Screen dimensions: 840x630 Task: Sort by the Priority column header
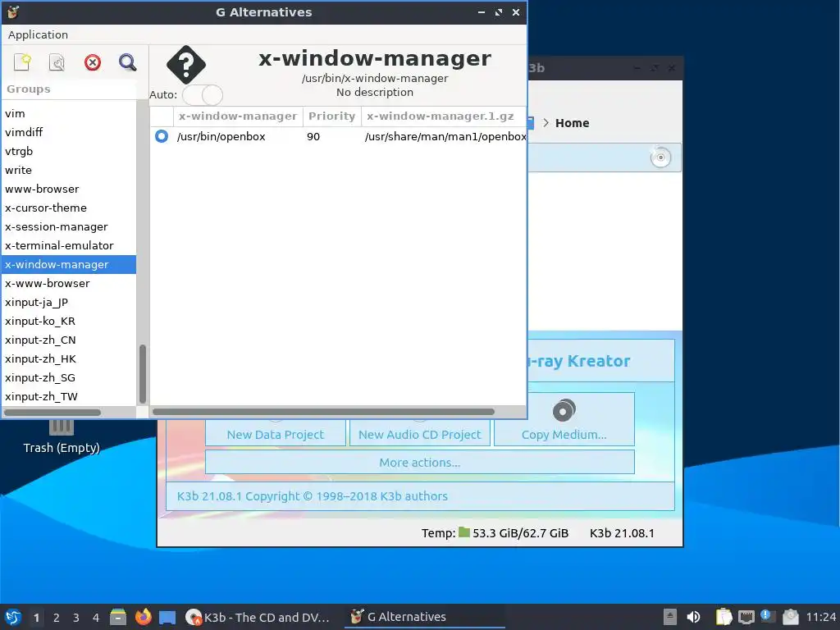coord(331,116)
